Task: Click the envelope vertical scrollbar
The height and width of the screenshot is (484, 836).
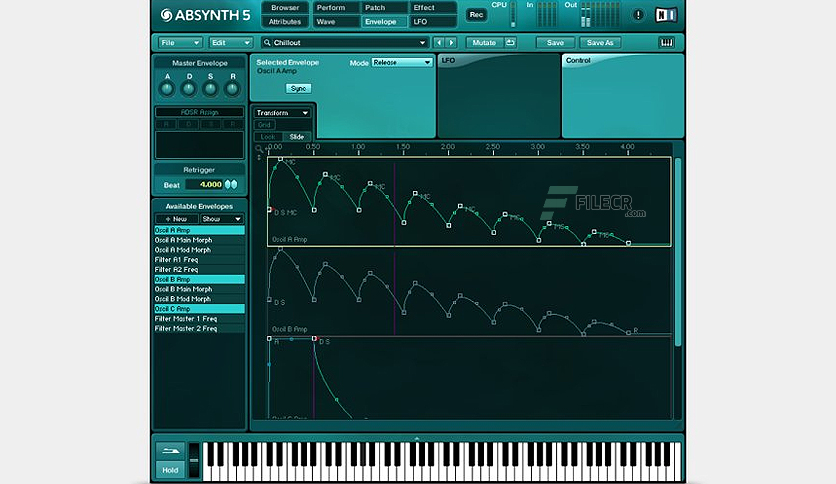Action: pos(678,252)
